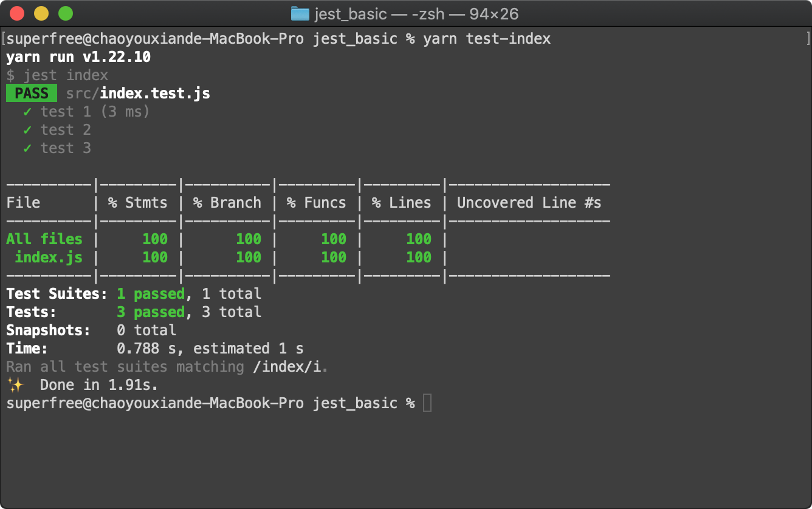This screenshot has width=812, height=509.
Task: Click the folder icon in the title bar
Action: [300, 13]
